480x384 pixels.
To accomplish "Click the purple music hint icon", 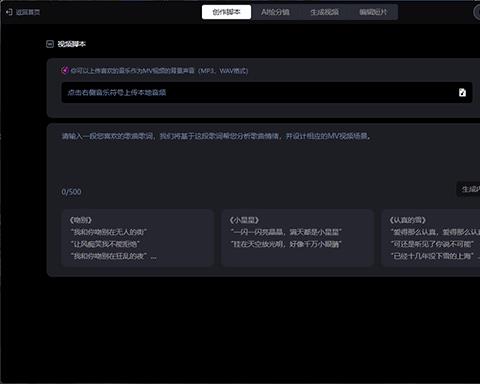I will tap(65, 70).
